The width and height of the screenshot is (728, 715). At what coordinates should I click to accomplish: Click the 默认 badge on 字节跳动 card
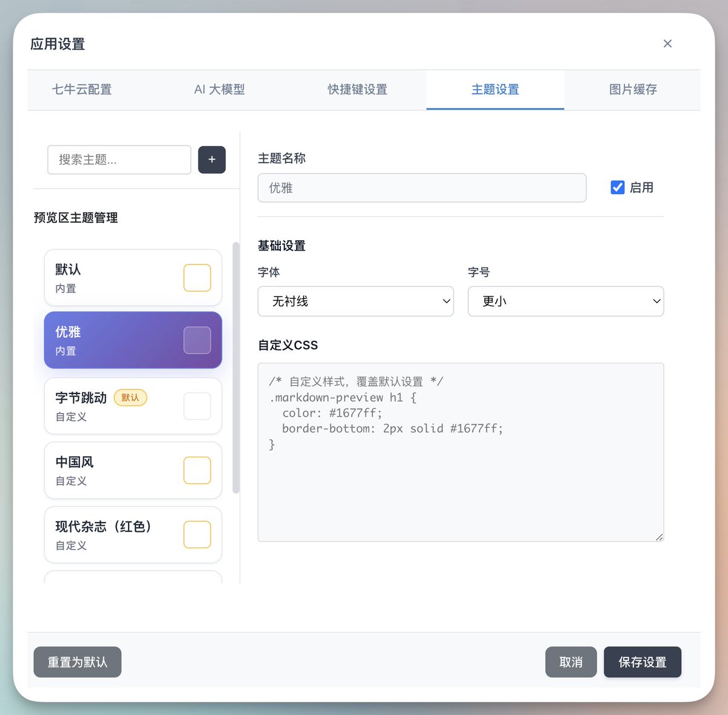click(130, 398)
